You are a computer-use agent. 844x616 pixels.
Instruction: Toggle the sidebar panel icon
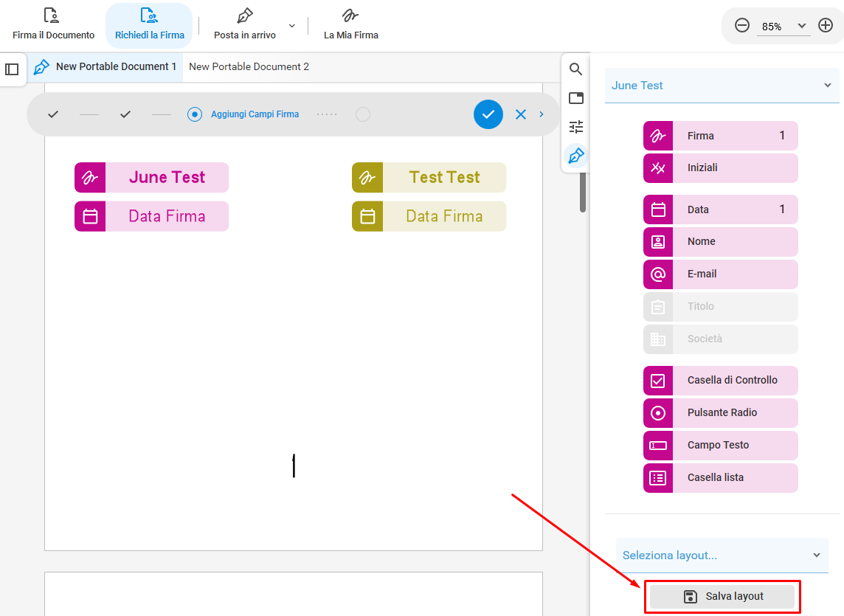pyautogui.click(x=12, y=69)
